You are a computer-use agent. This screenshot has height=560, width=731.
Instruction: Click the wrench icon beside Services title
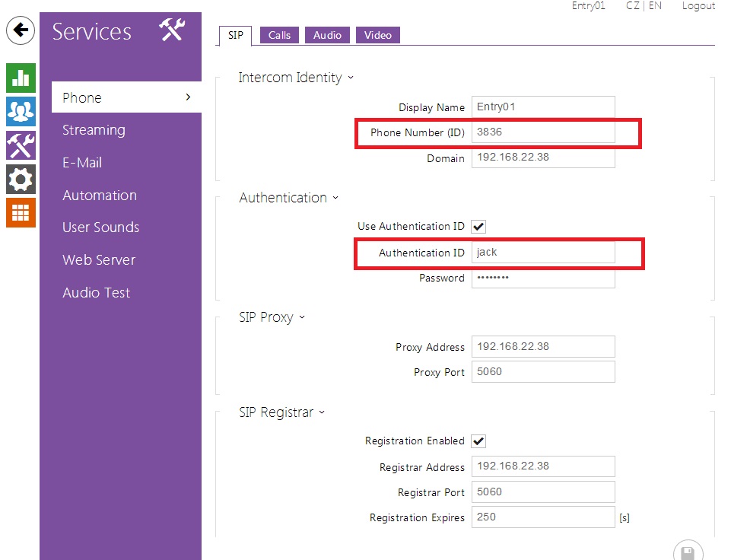tap(172, 31)
